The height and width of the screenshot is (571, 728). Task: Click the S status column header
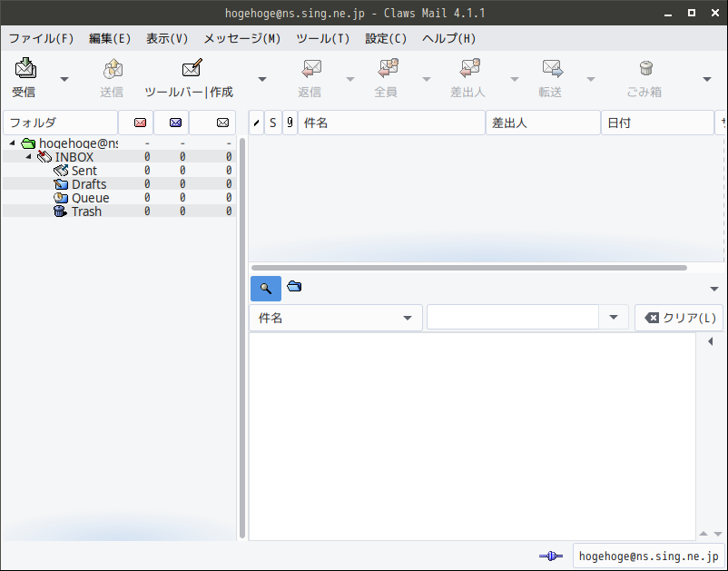273,123
